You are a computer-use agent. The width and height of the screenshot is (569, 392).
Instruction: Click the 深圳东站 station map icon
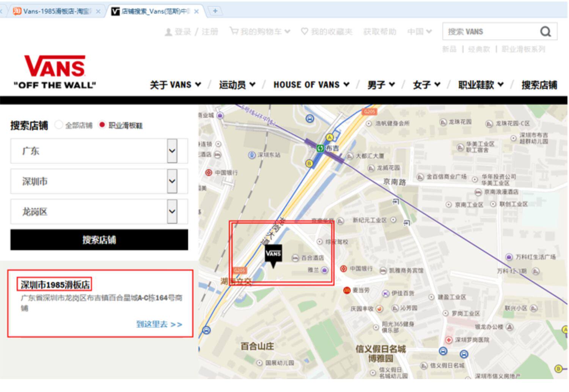click(x=252, y=155)
